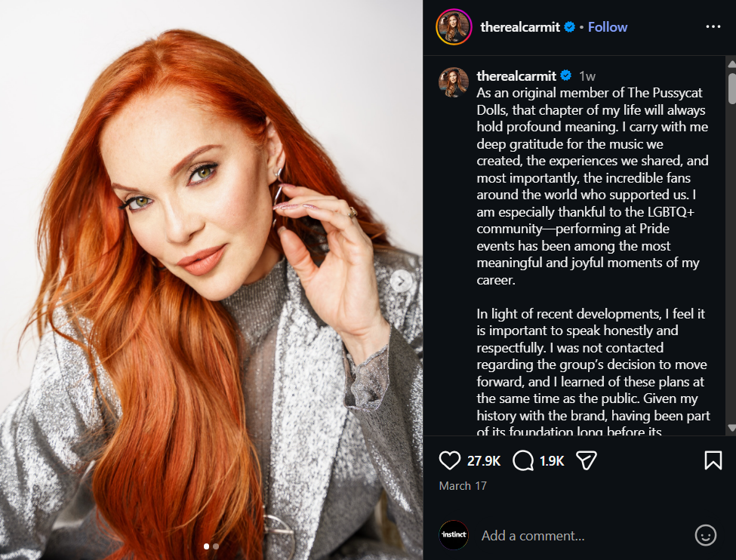
Task: Follow therealcarmit
Action: coord(608,27)
